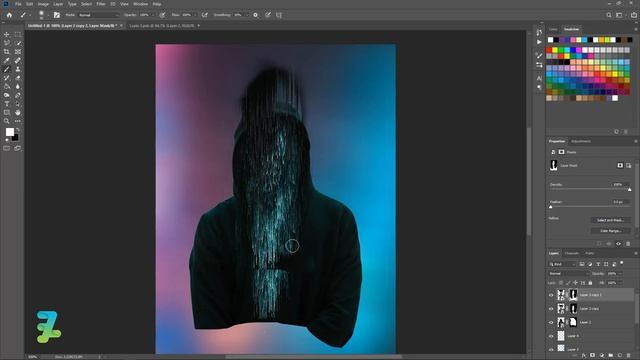
Task: Click the Select and Mask button
Action: point(611,220)
